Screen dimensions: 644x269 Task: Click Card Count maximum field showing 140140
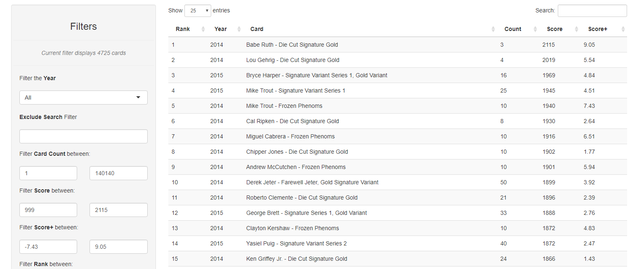coord(118,173)
